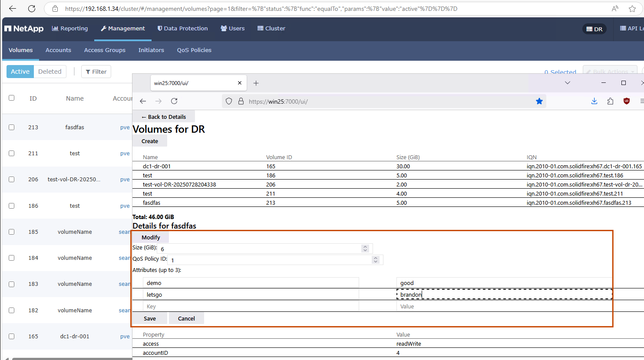Click the empty Key attribute field
This screenshot has height=360, width=644.
(251, 306)
